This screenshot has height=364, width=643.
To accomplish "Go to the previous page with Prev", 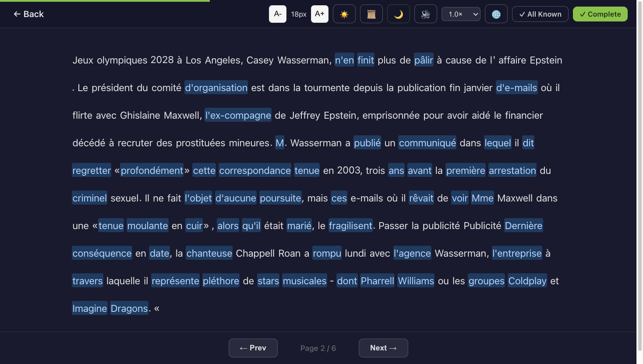I will [253, 348].
